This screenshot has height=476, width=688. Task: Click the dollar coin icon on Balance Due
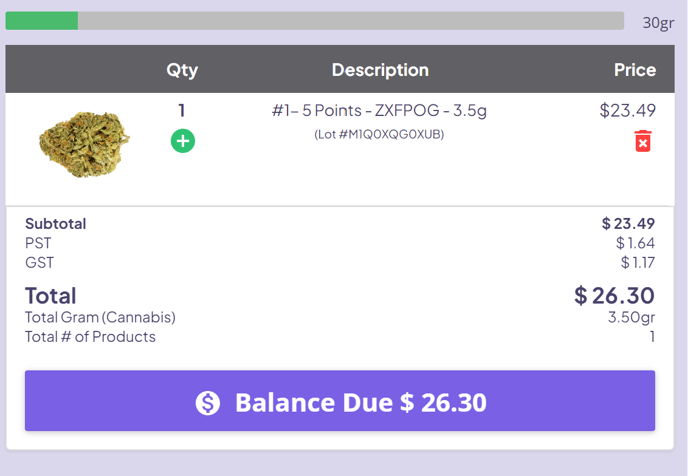(208, 403)
